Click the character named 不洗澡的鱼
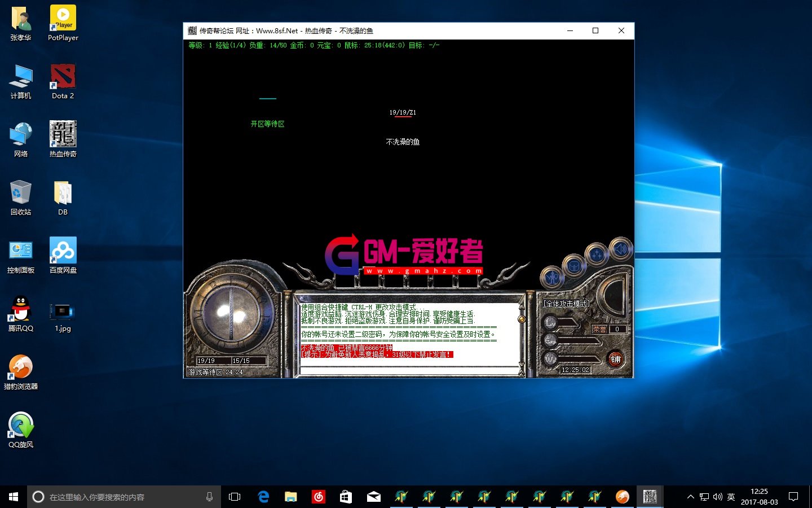812x508 pixels. click(403, 142)
